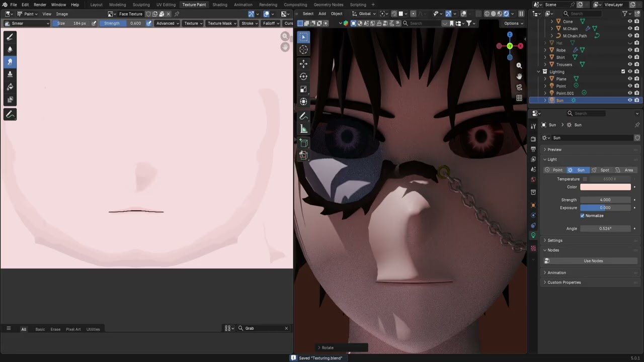The width and height of the screenshot is (644, 362).
Task: Select the Pixel Art brush category
Action: coord(73,329)
